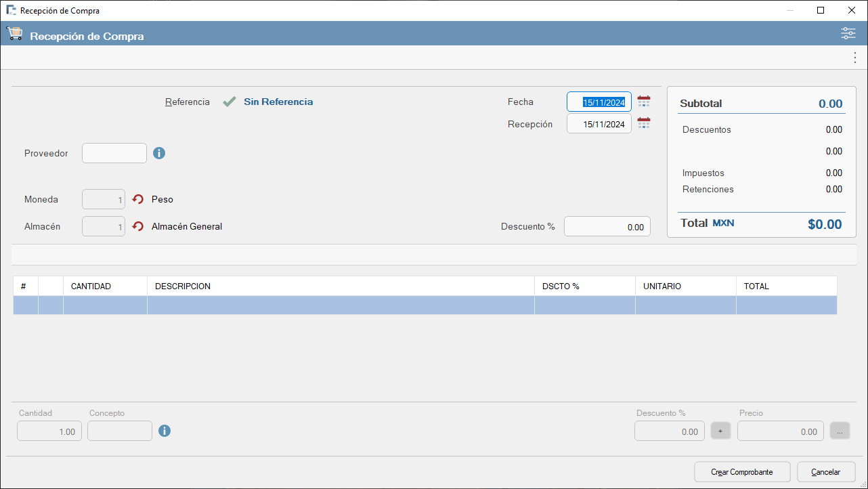Click the info icon beside Concepto field
Image resolution: width=868 pixels, height=489 pixels.
point(165,431)
